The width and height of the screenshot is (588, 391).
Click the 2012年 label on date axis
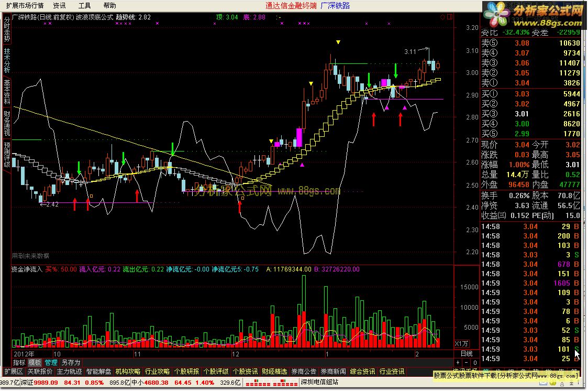click(24, 354)
